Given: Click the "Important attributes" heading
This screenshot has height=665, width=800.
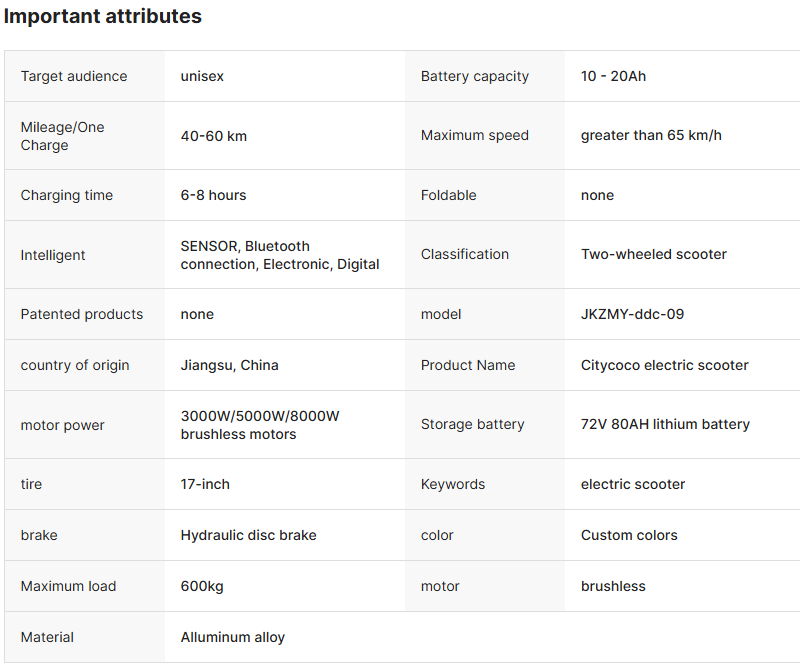Looking at the screenshot, I should click(103, 17).
